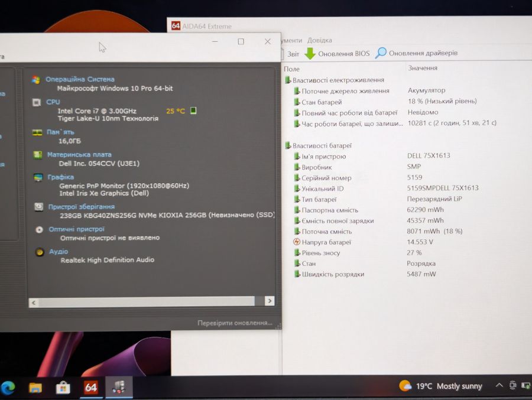Open the Аудіо section link

[59, 251]
